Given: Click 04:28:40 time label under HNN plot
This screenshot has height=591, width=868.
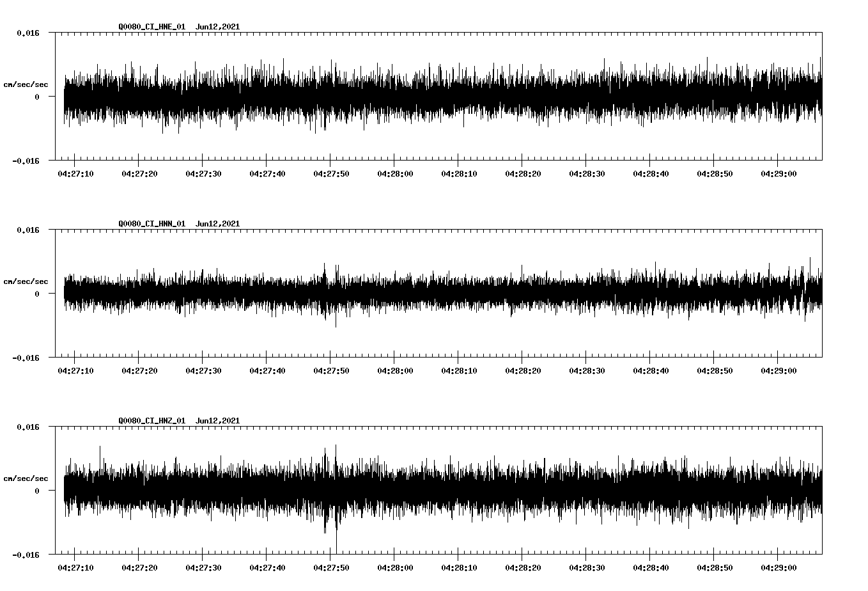Looking at the screenshot, I should 651,370.
